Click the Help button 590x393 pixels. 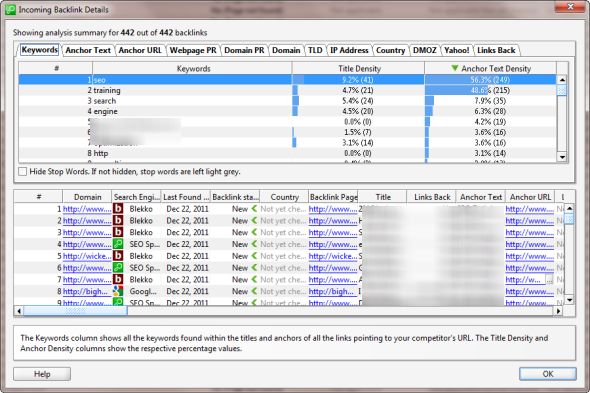pyautogui.click(x=42, y=374)
